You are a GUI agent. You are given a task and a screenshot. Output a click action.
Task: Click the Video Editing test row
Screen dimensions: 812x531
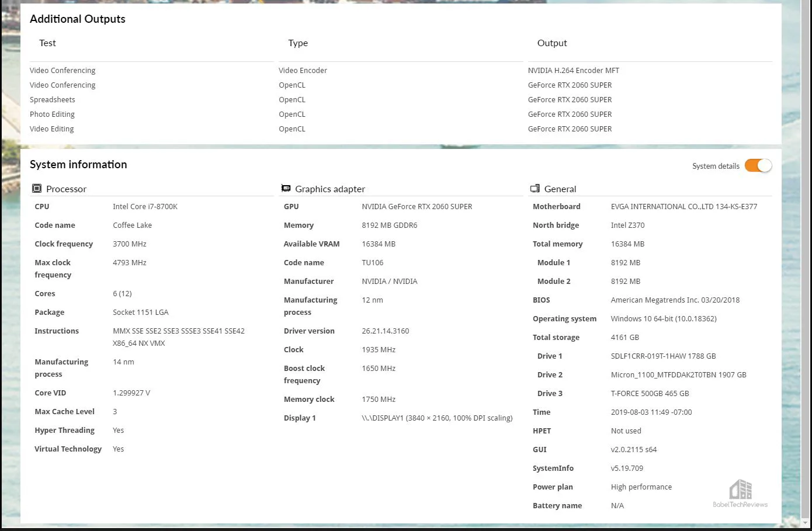point(51,129)
